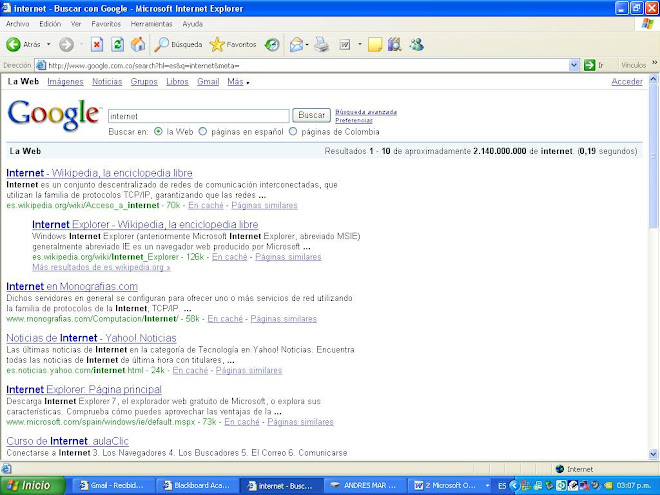Click the Preferencias link
Screen dimensions: 660x495
(x=354, y=120)
